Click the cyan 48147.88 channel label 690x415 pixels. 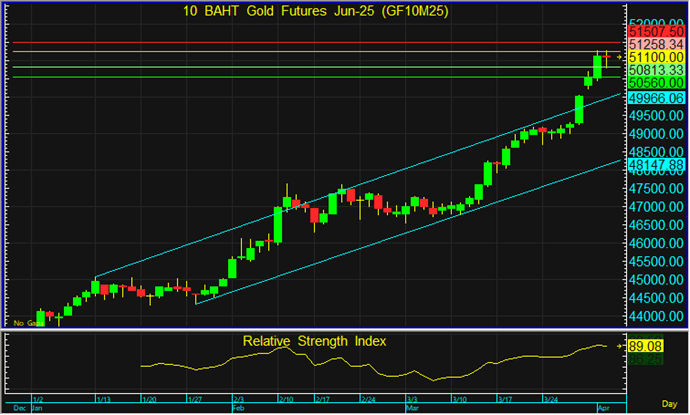pyautogui.click(x=656, y=164)
